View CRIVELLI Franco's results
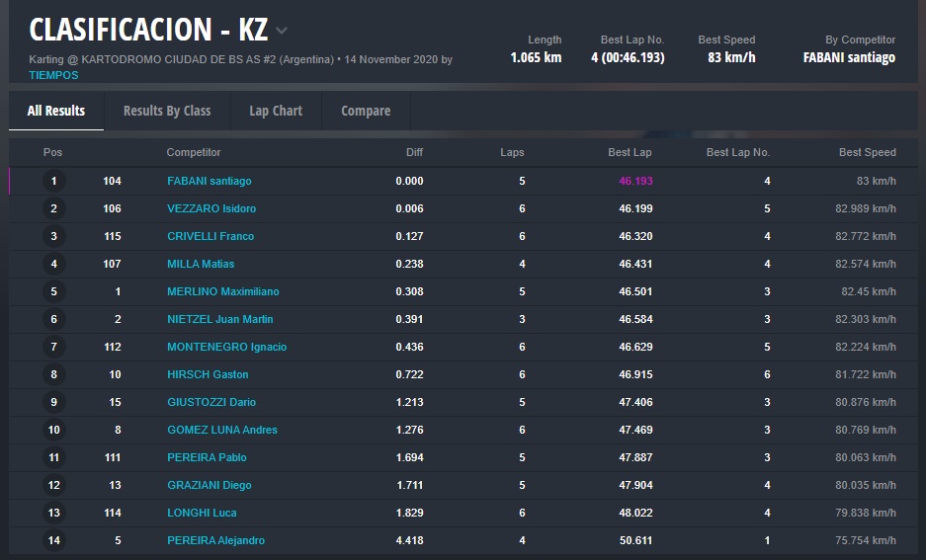Image resolution: width=926 pixels, height=560 pixels. coord(210,236)
